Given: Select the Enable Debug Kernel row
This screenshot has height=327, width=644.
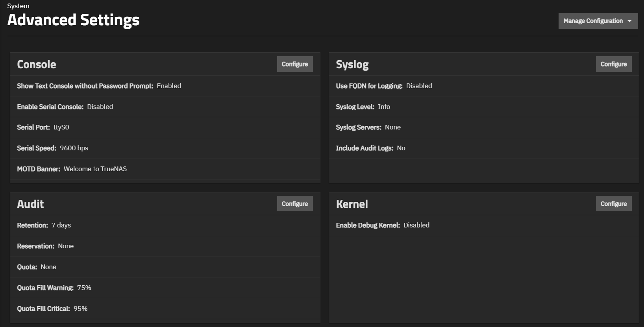Looking at the screenshot, I should pos(382,225).
